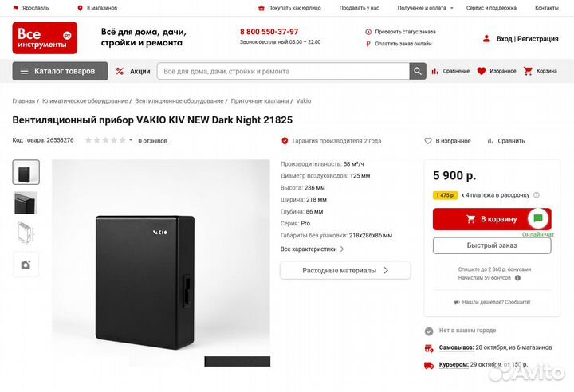
Task: Open the Корзина cart icon in the header
Action: (x=528, y=71)
